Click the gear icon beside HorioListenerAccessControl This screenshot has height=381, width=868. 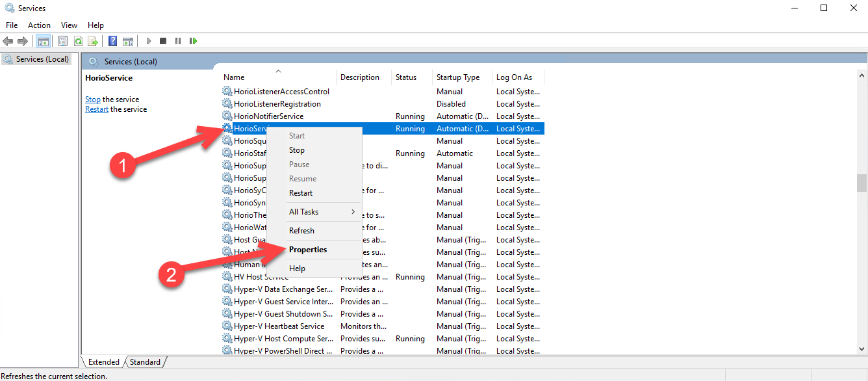click(x=227, y=92)
